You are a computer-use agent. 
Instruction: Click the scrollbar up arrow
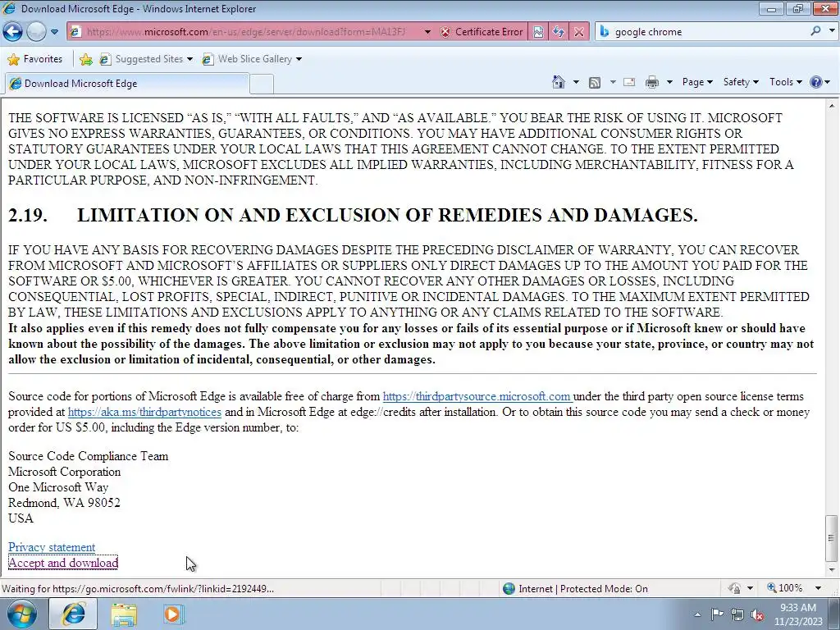pyautogui.click(x=832, y=106)
